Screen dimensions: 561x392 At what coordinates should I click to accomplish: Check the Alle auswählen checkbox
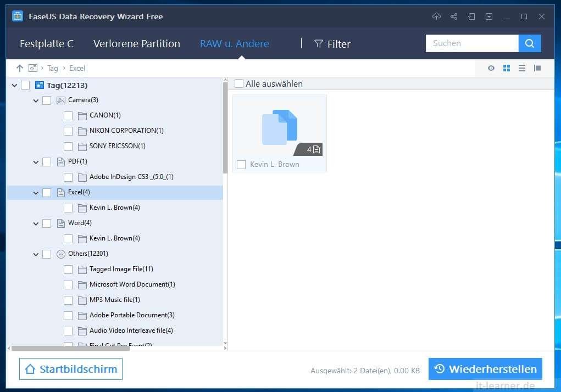[x=239, y=83]
